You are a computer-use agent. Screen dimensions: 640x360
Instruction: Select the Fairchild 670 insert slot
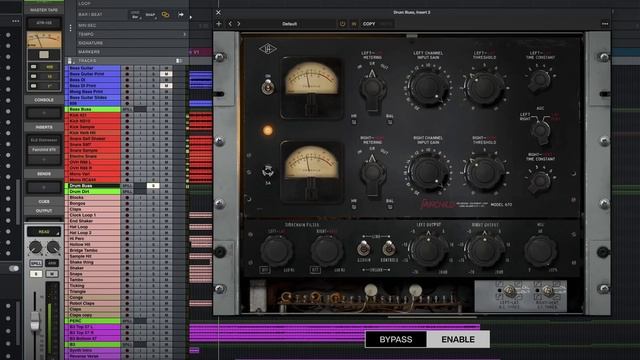[44, 150]
